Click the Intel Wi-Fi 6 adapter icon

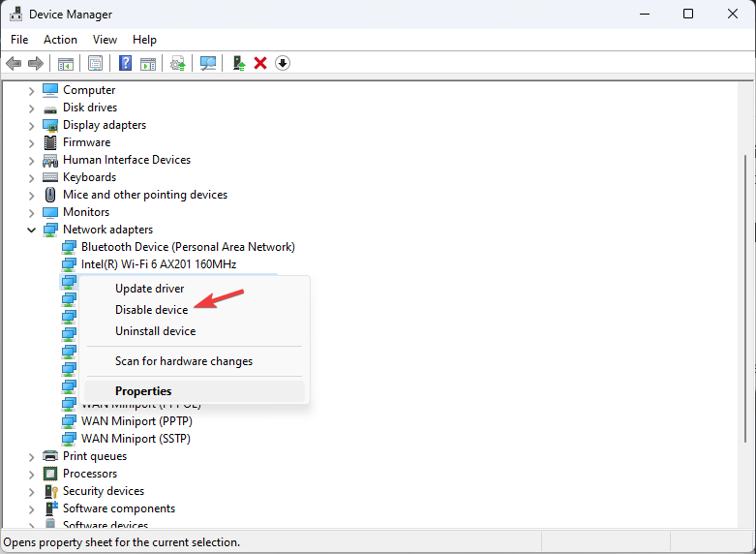(x=69, y=264)
